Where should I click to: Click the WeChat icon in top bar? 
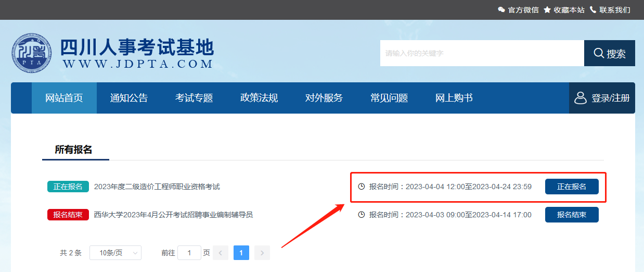click(501, 10)
